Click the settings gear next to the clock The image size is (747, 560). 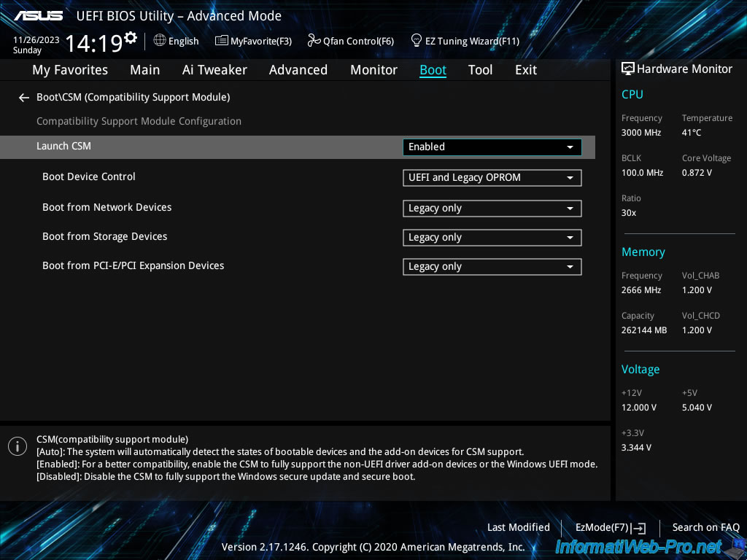pos(130,37)
